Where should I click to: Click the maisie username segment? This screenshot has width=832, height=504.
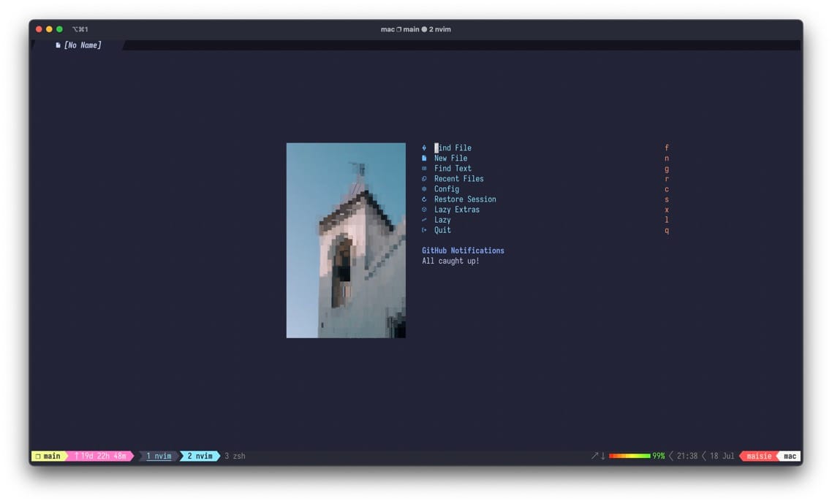click(x=760, y=456)
